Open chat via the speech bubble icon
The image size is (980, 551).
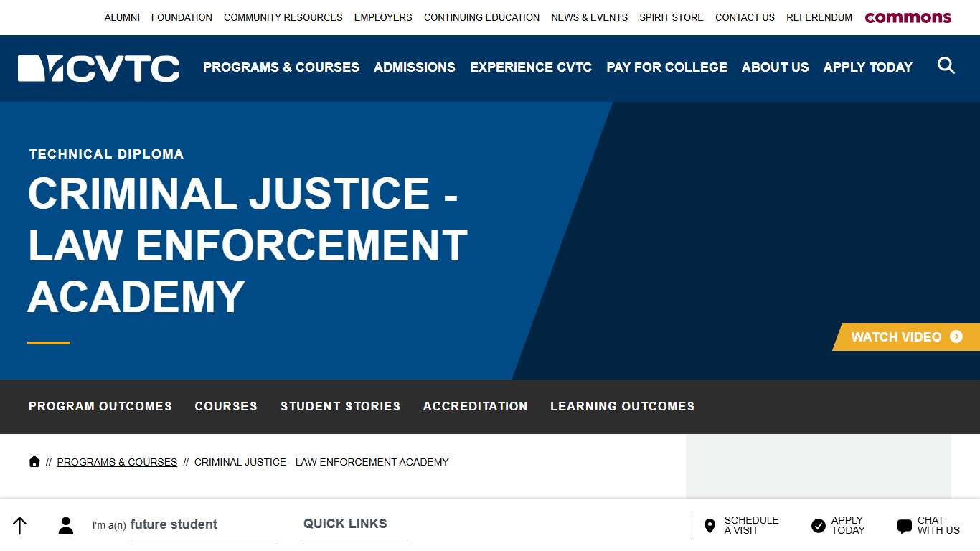pos(904,525)
